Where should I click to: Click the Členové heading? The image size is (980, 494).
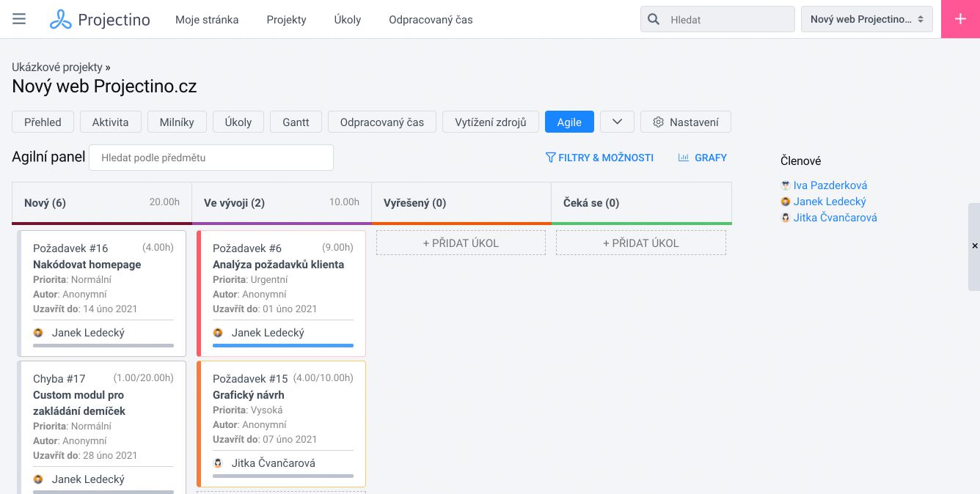(801, 161)
